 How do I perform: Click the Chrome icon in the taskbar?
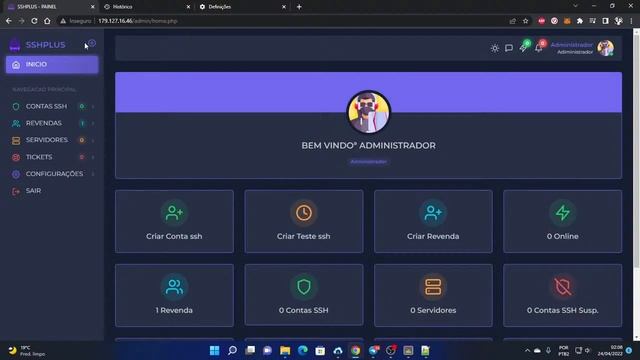[x=356, y=350]
